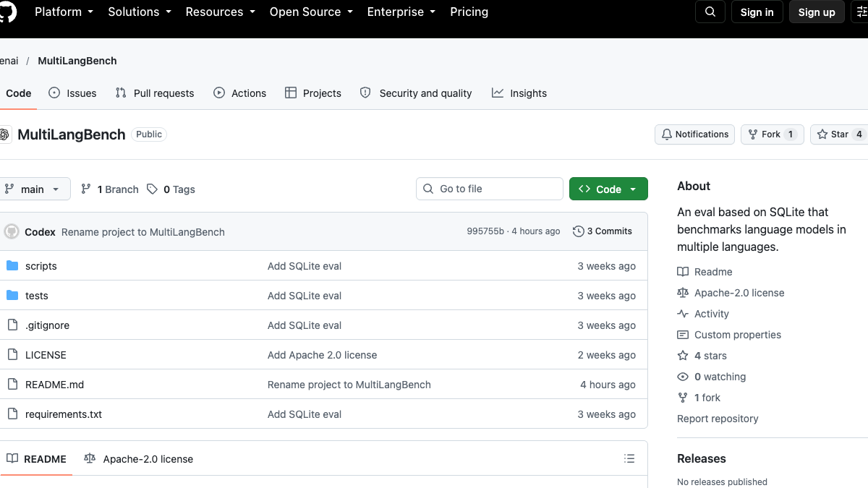Switch to the Issues tab
The image size is (868, 488).
tap(72, 93)
